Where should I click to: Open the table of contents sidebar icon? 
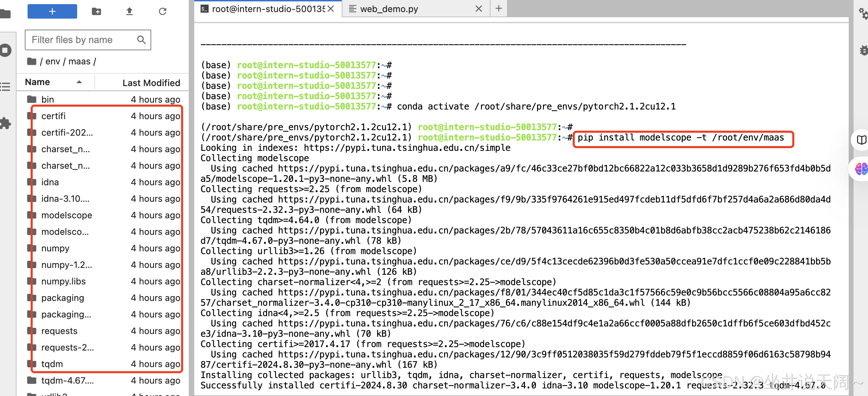(5, 86)
